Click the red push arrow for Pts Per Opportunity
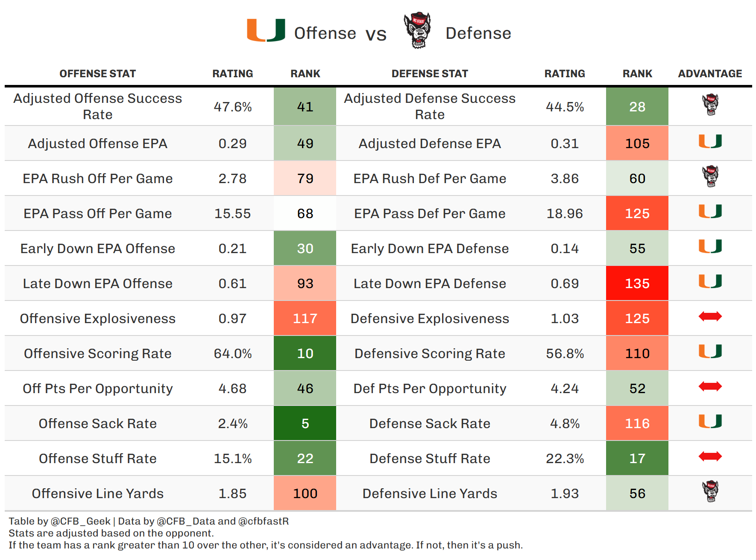The width and height of the screenshot is (756, 560). pyautogui.click(x=710, y=387)
